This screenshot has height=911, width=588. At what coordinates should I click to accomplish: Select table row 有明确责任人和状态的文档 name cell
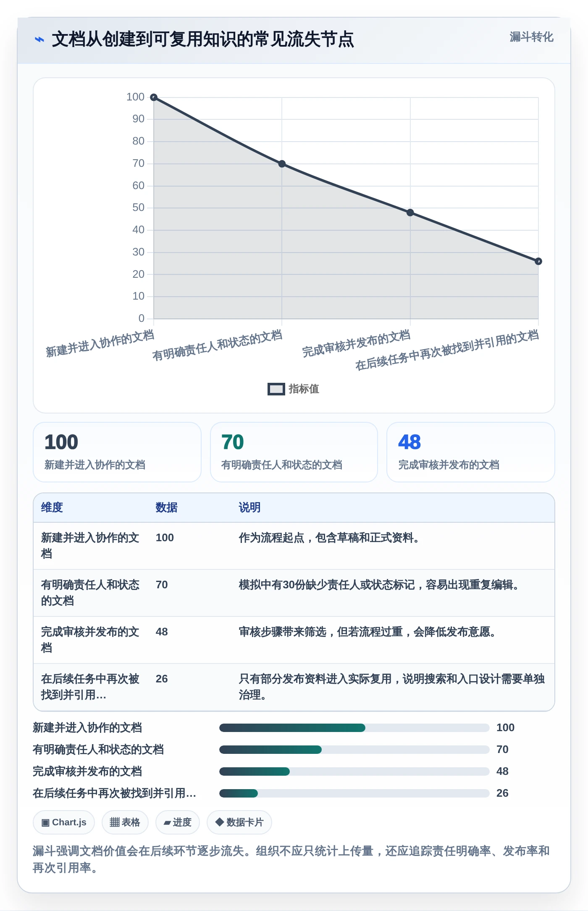point(90,593)
